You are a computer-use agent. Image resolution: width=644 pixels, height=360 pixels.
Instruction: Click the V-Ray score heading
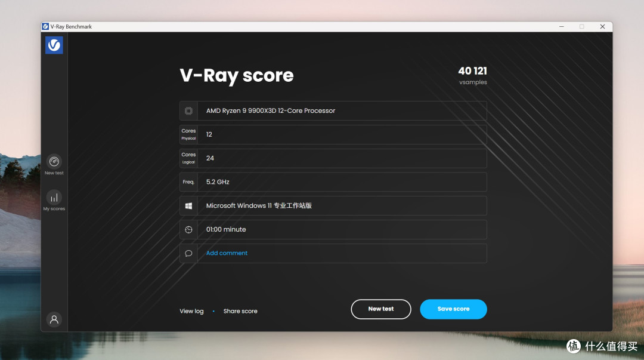(237, 76)
